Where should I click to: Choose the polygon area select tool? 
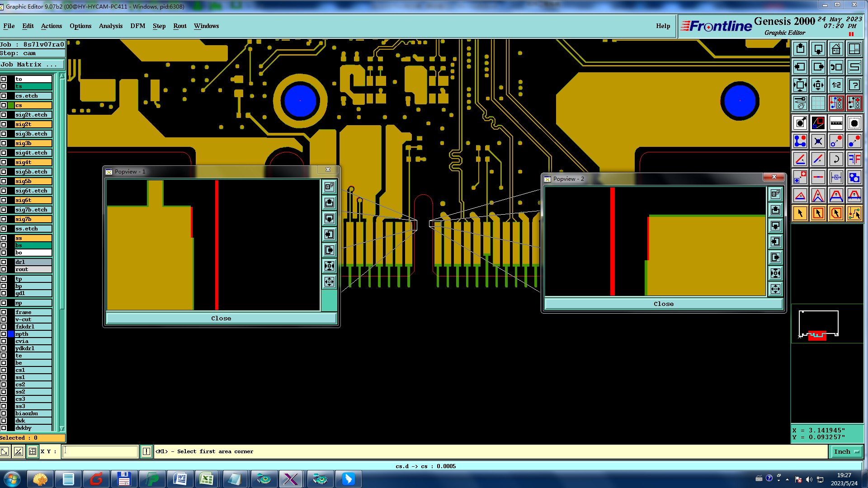[x=836, y=213]
